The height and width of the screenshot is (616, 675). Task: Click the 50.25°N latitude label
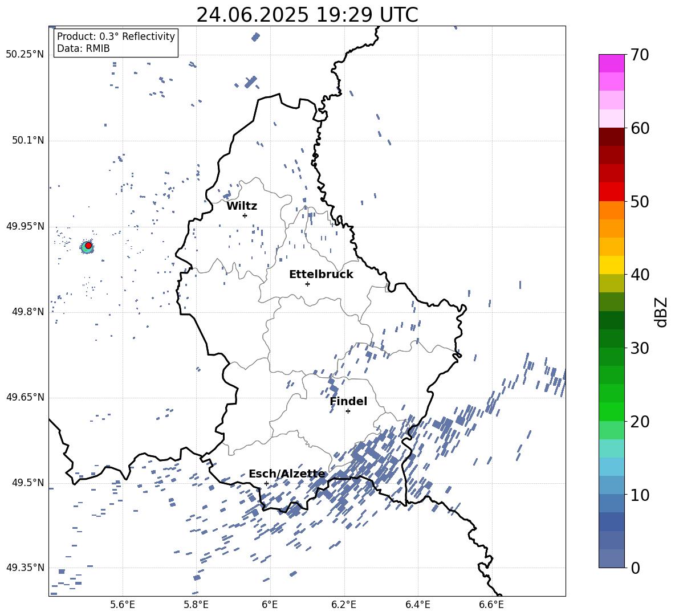click(25, 55)
